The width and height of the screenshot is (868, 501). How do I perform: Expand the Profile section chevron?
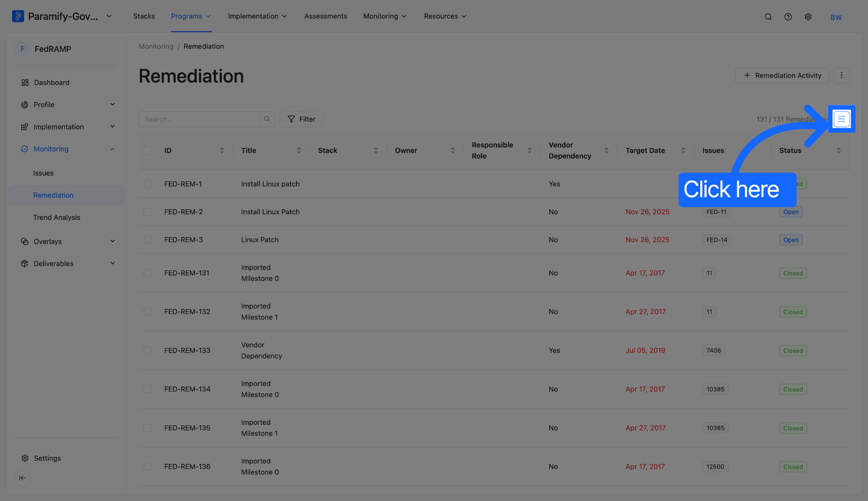113,104
